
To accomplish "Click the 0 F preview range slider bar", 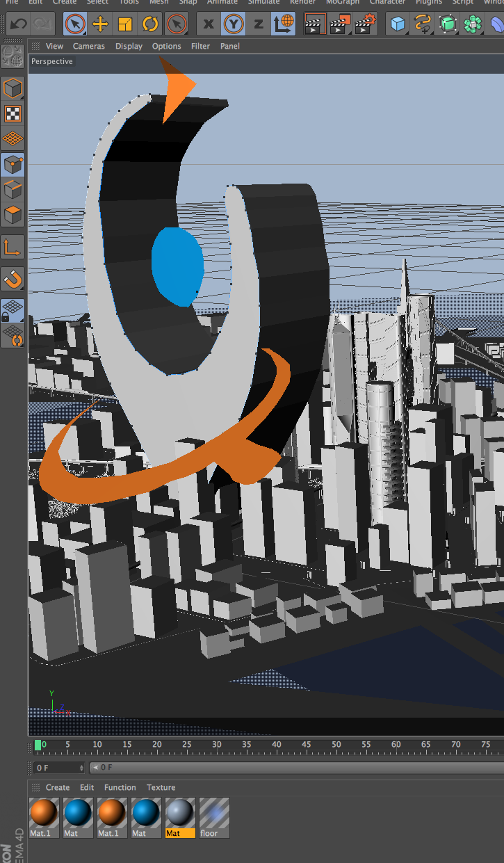I will [298, 768].
